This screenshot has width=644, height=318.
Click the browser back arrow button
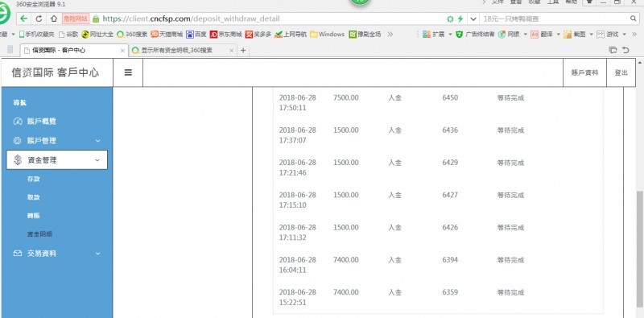[24, 19]
